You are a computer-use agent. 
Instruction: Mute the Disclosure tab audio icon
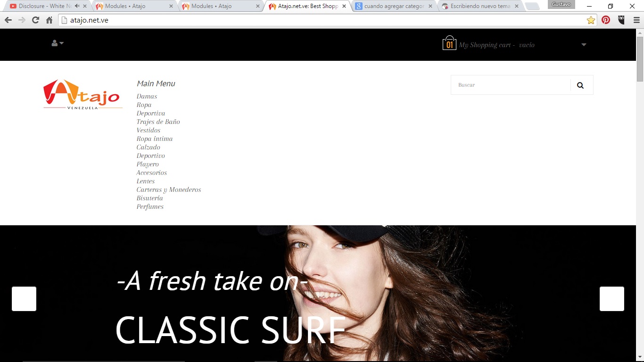[77, 6]
